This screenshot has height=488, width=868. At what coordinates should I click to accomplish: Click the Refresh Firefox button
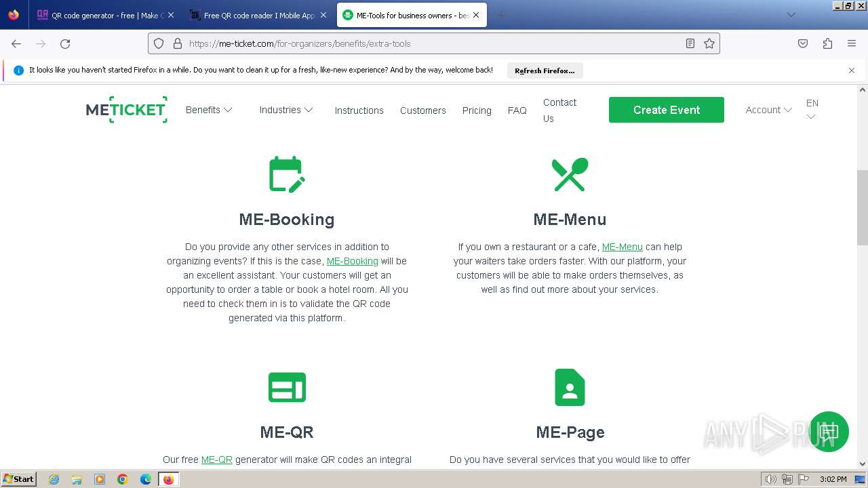(545, 70)
